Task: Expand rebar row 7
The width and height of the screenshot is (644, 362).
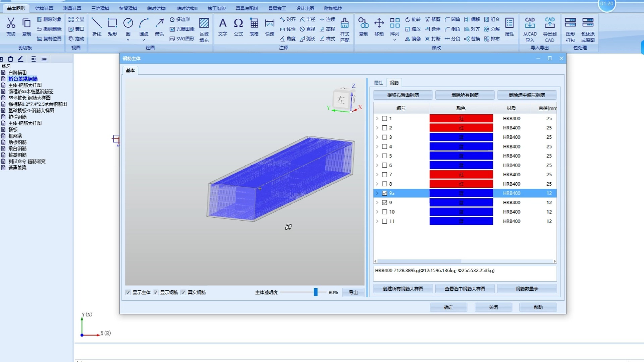Action: click(377, 175)
